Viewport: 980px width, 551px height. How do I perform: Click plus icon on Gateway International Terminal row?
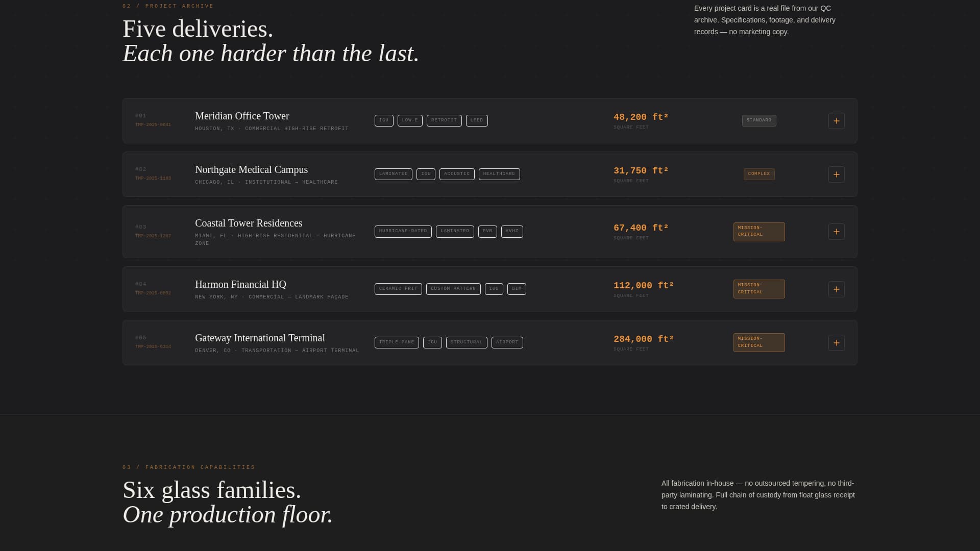tap(836, 343)
